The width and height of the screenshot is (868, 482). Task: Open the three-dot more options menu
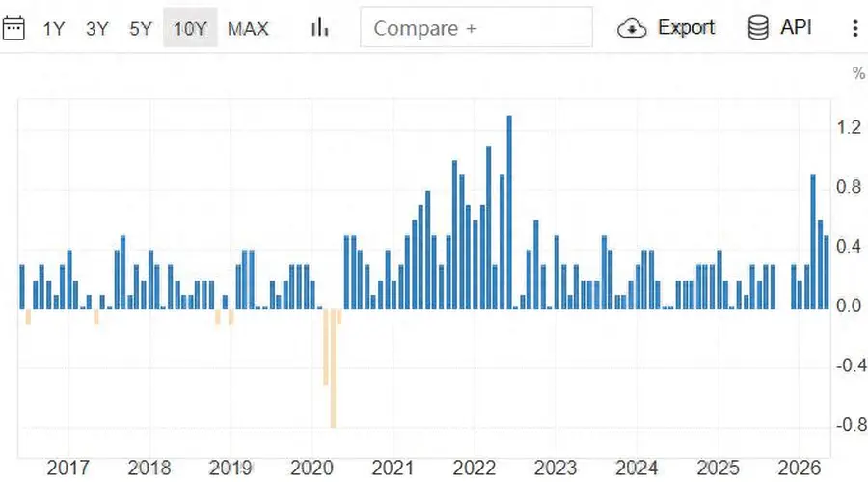pos(855,28)
